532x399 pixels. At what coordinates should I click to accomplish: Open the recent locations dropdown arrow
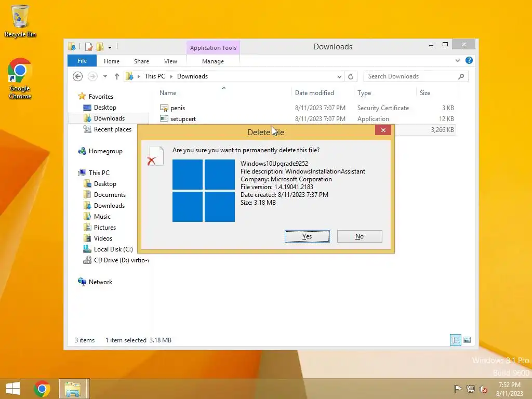coord(105,76)
